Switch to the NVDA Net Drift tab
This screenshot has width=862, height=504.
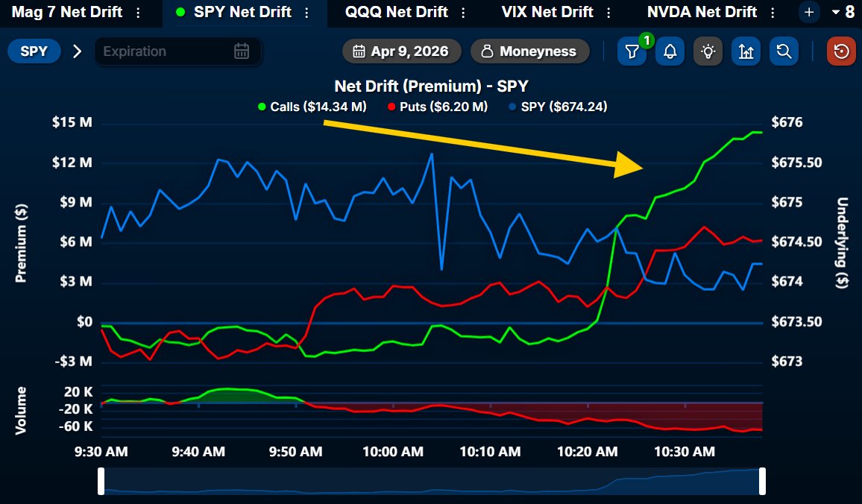[x=702, y=12]
